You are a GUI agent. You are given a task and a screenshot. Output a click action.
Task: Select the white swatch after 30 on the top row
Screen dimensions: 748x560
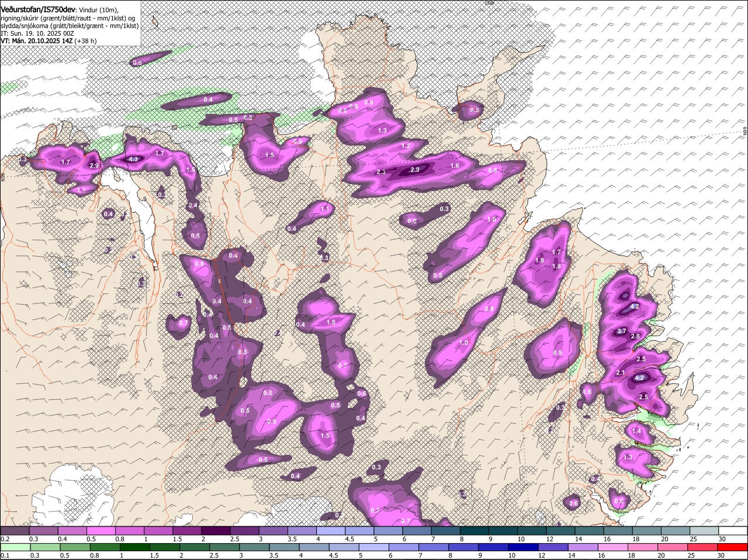(733, 531)
